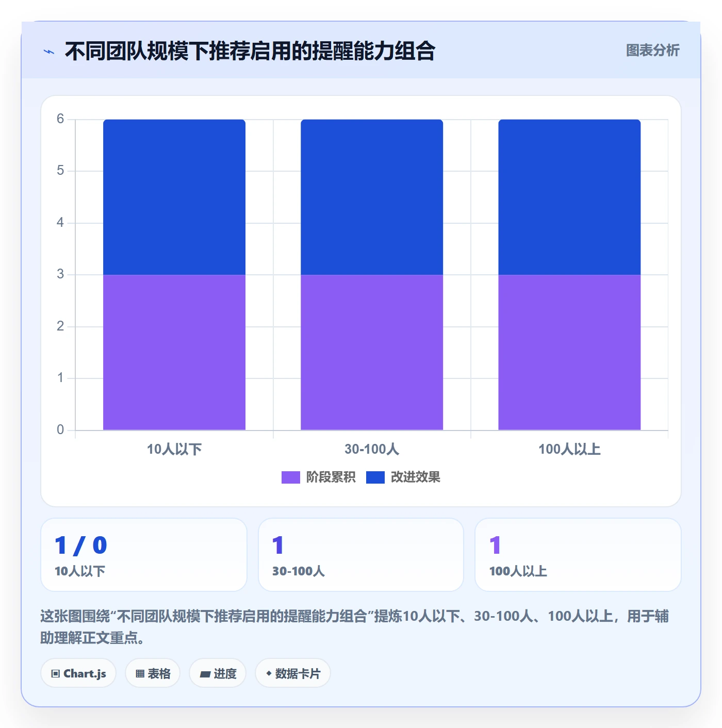Select the Chart.js tag chip
The width and height of the screenshot is (722, 728).
(x=78, y=673)
